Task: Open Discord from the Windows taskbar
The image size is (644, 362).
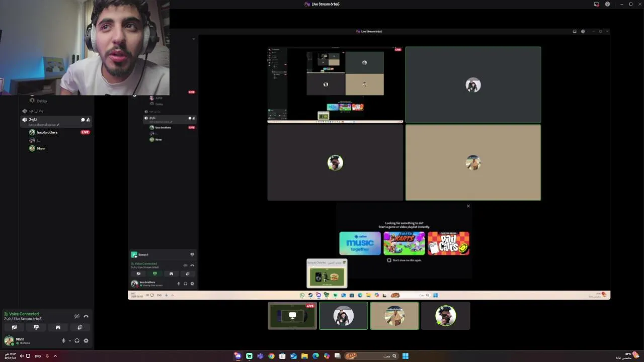Action: [x=237, y=356]
